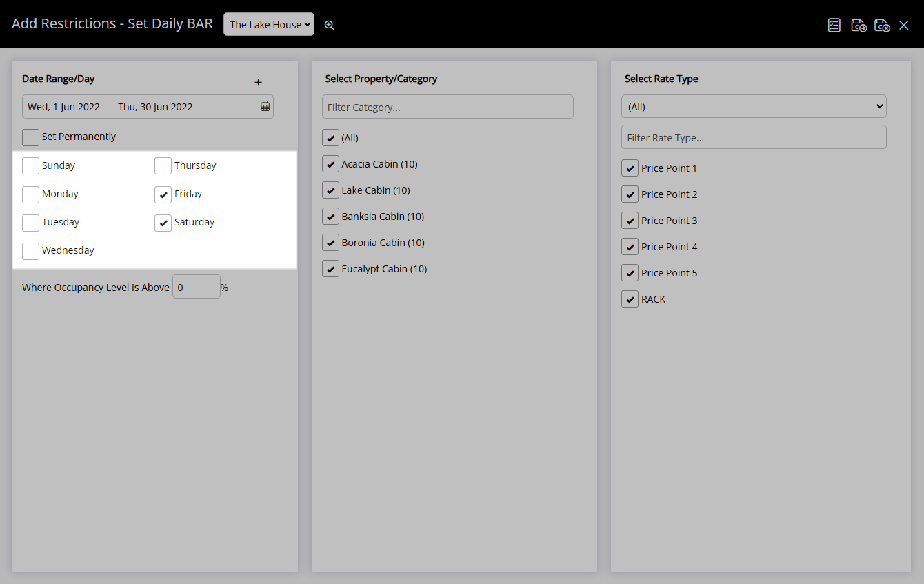Uncheck the Friday checkbox
This screenshot has height=584, width=924.
pos(163,194)
